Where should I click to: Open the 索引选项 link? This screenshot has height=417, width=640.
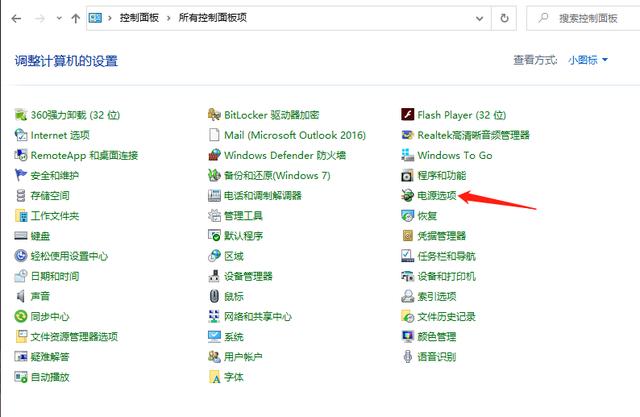tap(437, 296)
